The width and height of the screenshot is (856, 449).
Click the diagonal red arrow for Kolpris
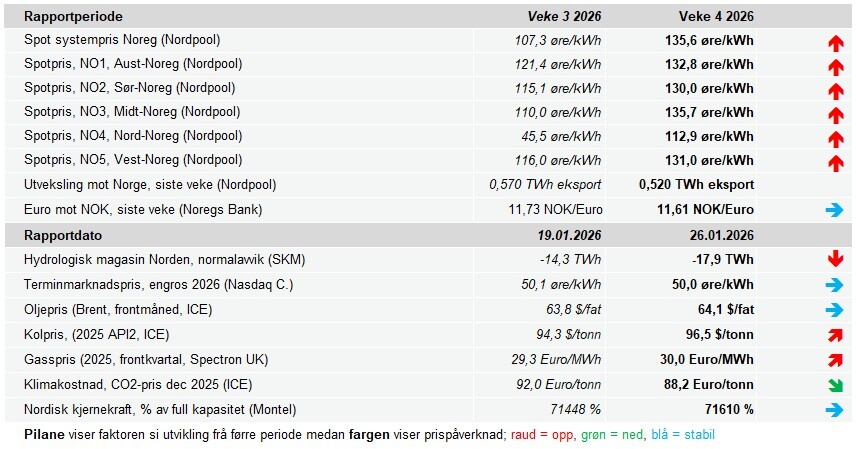(835, 335)
